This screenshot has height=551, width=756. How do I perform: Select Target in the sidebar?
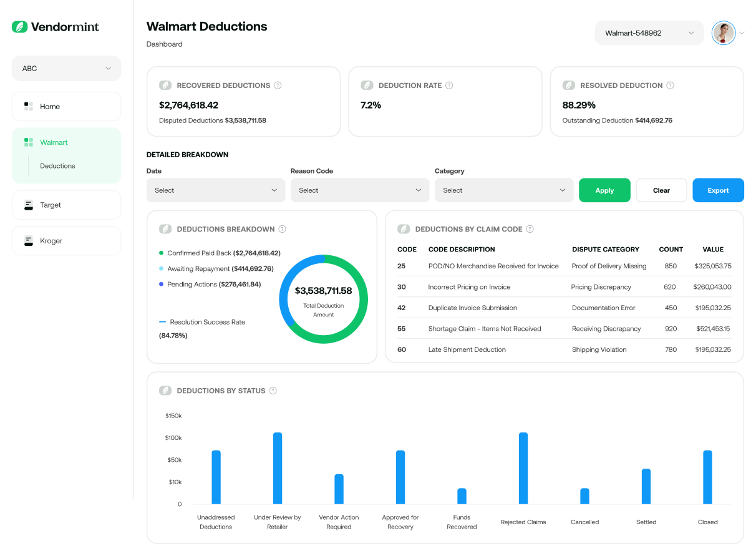coord(66,205)
